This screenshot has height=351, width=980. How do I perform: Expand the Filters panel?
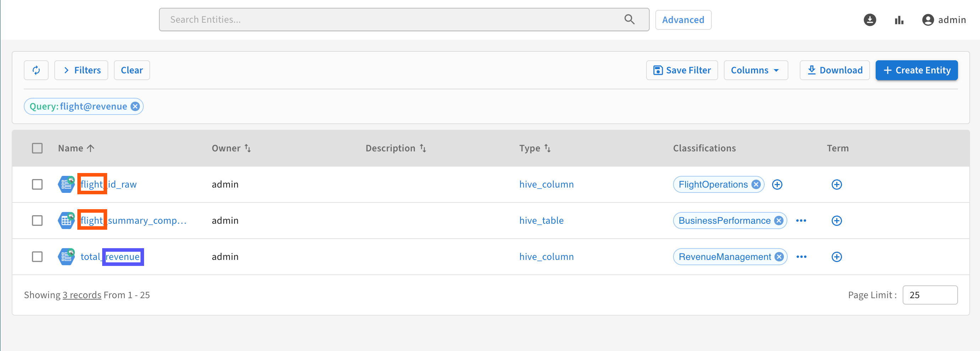pyautogui.click(x=81, y=70)
